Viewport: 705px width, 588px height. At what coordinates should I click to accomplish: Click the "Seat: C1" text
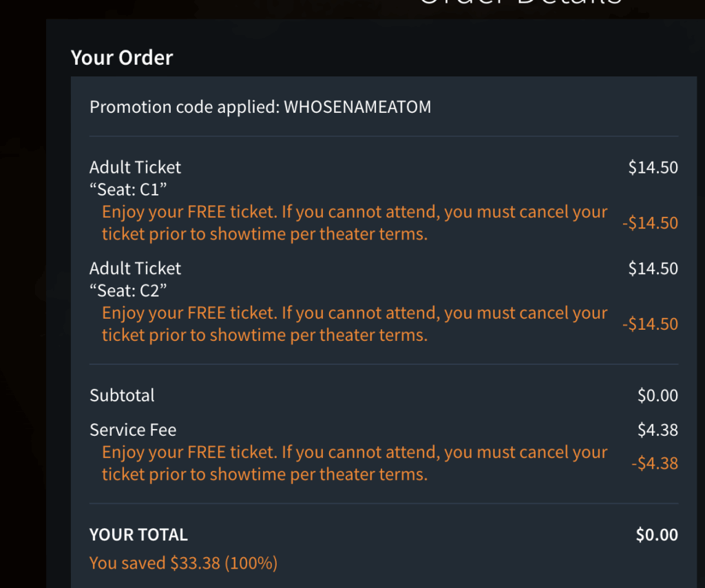point(129,190)
